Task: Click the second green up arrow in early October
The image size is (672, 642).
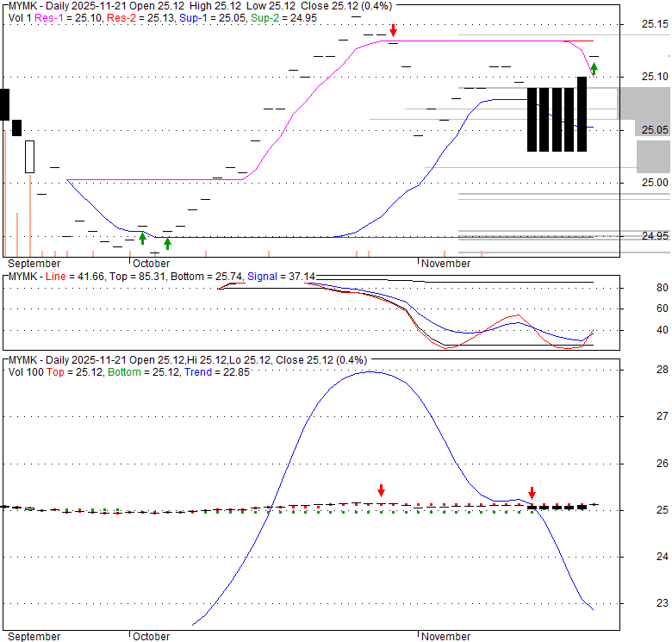Action: coord(167,242)
